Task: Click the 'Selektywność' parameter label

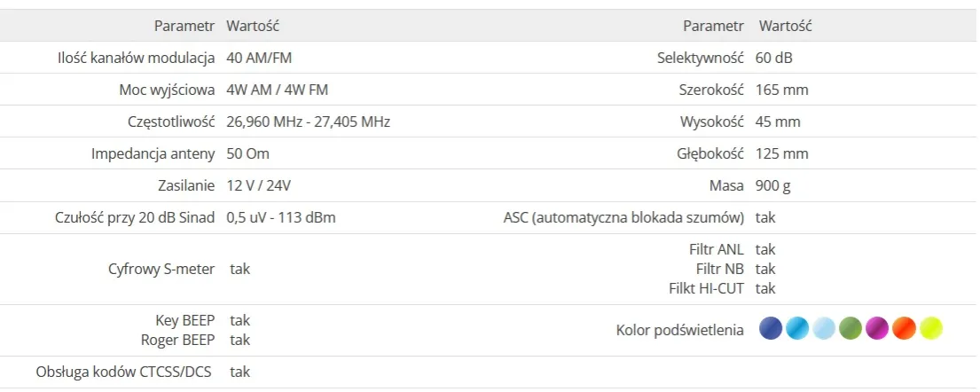Action: [700, 58]
